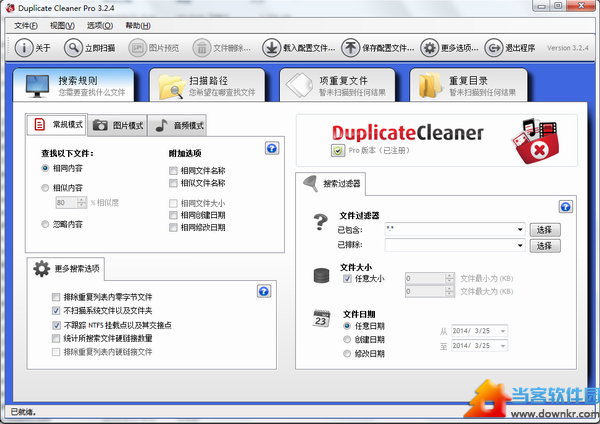This screenshot has height=424, width=600.
Task: Select the 相似内容 radio button
Action: (45, 188)
